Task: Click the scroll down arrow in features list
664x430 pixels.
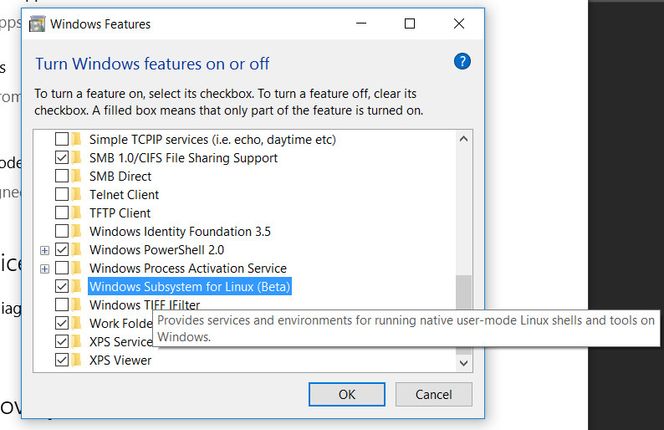Action: [464, 363]
